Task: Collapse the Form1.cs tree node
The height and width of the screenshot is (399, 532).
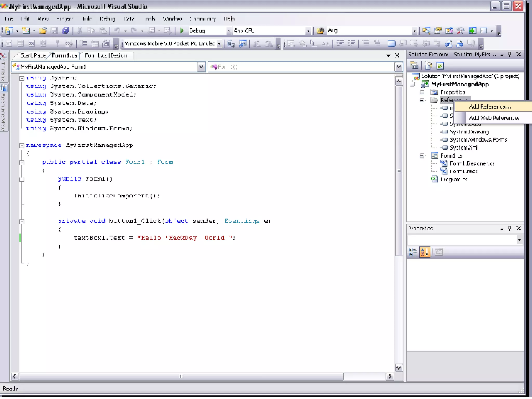Action: click(x=422, y=156)
